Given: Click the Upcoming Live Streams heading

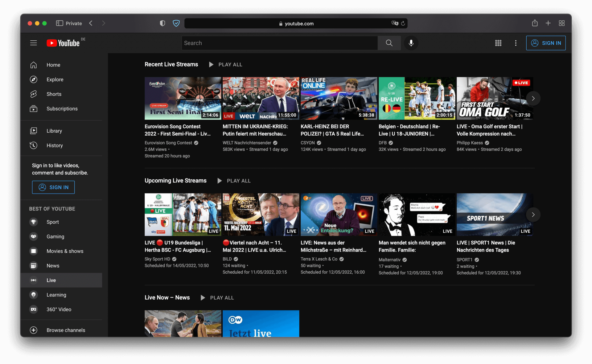Looking at the screenshot, I should pos(175,181).
